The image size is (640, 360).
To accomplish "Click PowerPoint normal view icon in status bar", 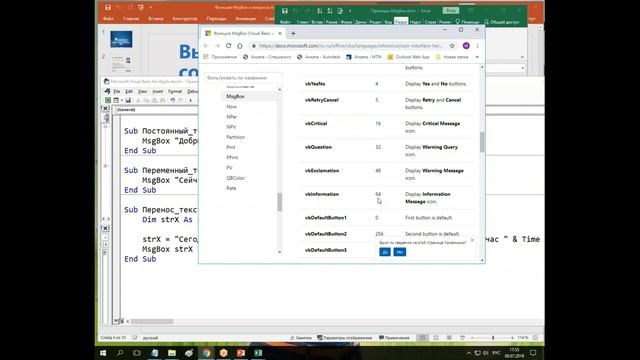I will click(423, 338).
